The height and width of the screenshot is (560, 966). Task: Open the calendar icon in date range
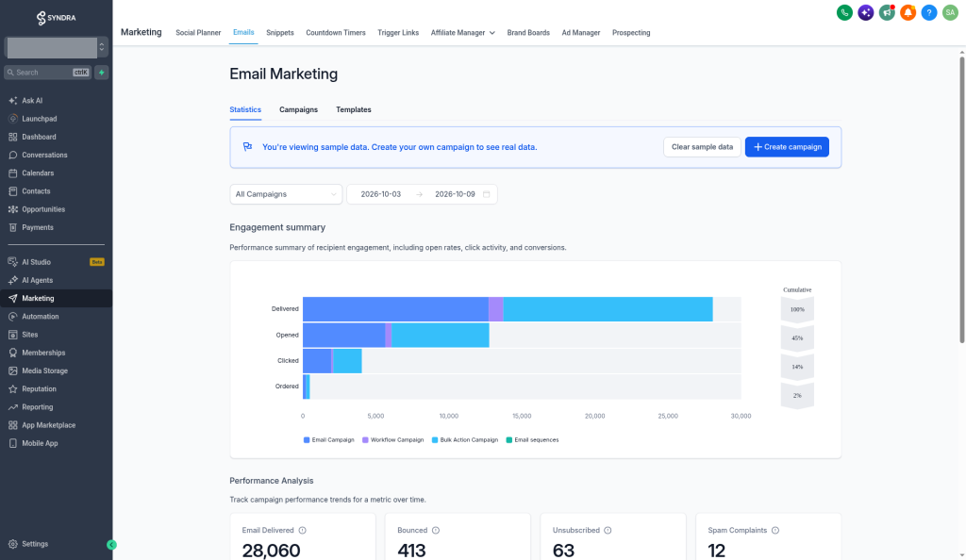click(486, 194)
